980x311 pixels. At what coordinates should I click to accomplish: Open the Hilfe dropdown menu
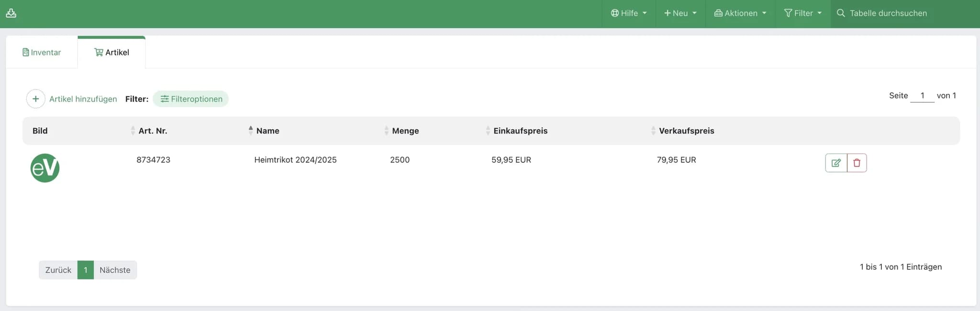pos(629,13)
